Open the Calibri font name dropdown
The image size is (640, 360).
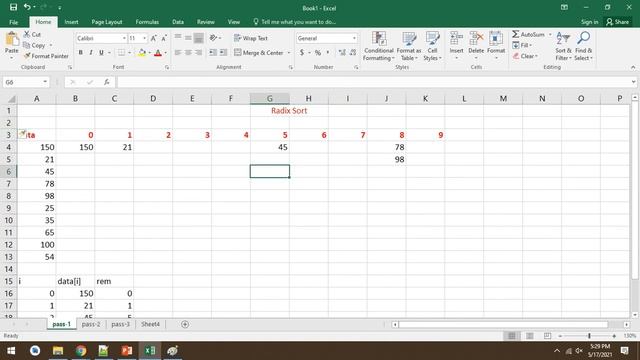124,38
